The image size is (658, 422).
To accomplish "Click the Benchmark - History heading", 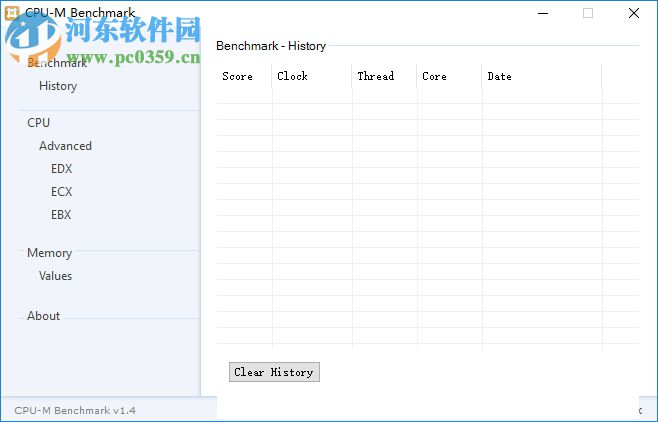I will (x=271, y=46).
